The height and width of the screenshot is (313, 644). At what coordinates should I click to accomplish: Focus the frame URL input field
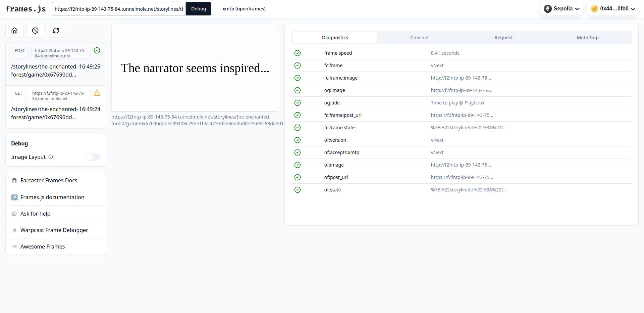[119, 9]
